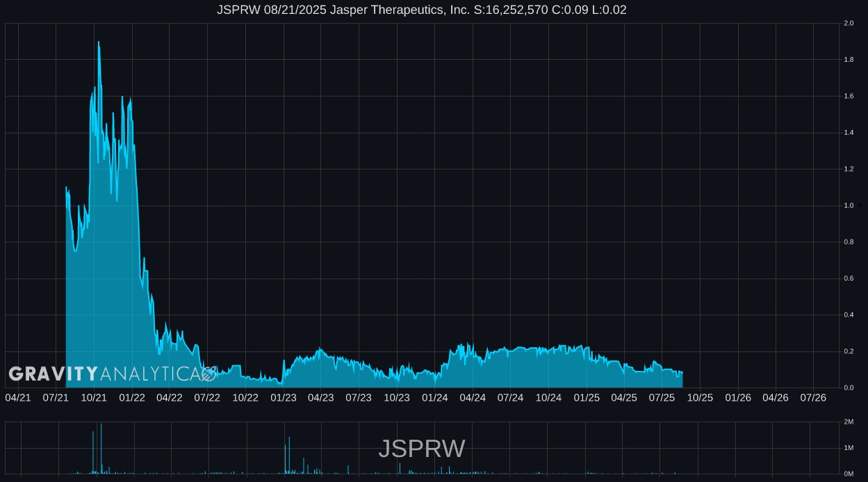Click the 2M volume axis label

[x=849, y=422]
